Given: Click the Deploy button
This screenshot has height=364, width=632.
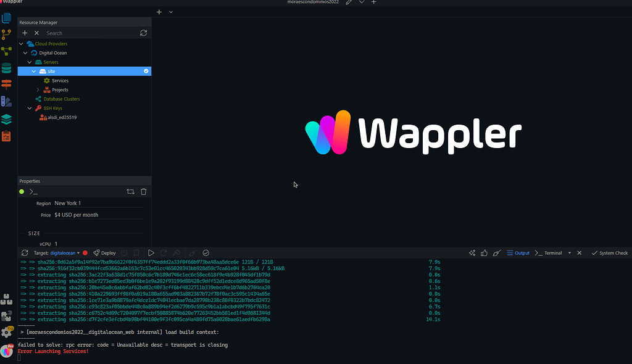Looking at the screenshot, I should [104, 253].
